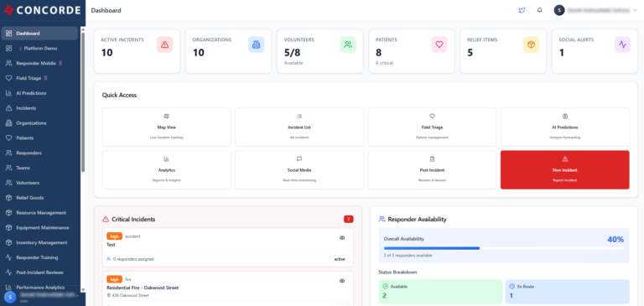
Task: View Residential Fire incident via eye icon
Action: (x=342, y=281)
